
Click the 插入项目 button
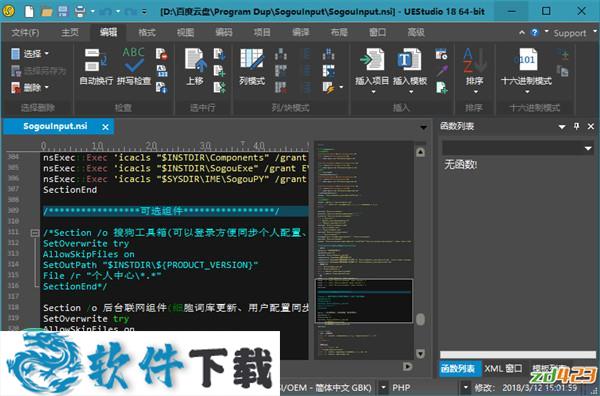click(x=372, y=71)
